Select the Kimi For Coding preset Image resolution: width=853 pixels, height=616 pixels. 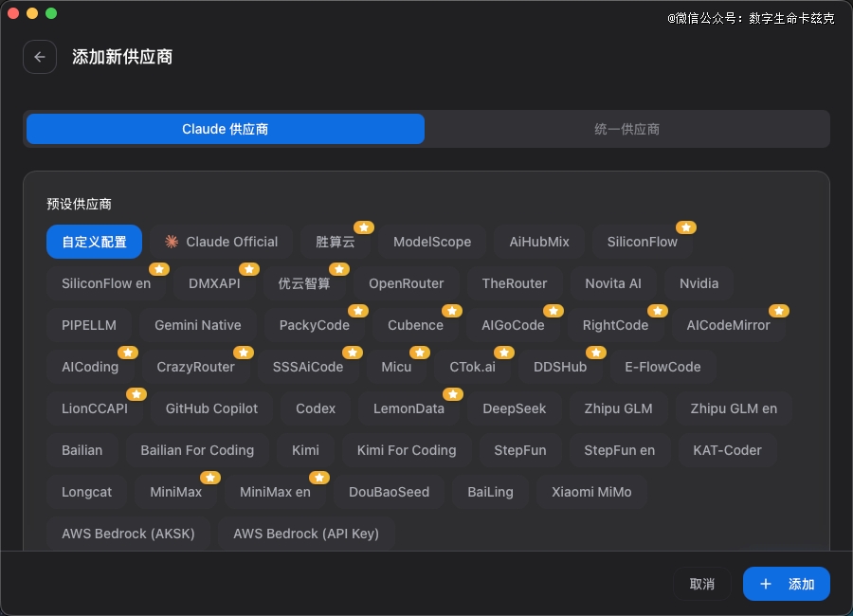(x=407, y=450)
